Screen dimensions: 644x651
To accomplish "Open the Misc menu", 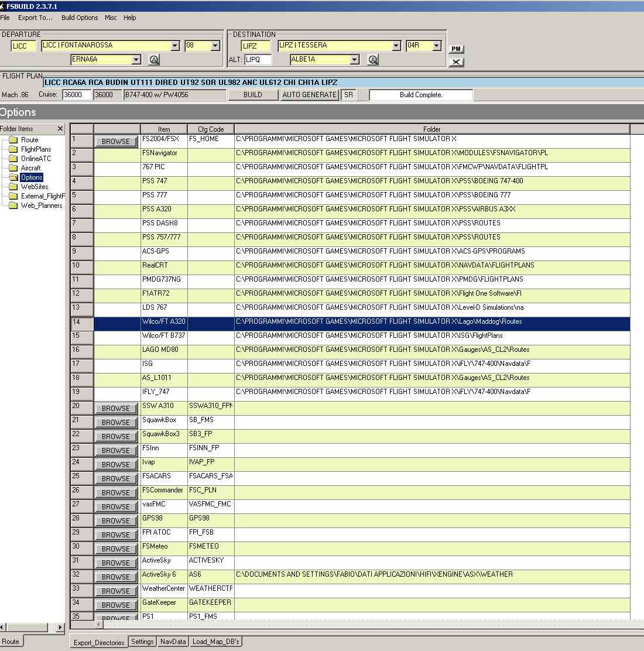I will pos(111,18).
